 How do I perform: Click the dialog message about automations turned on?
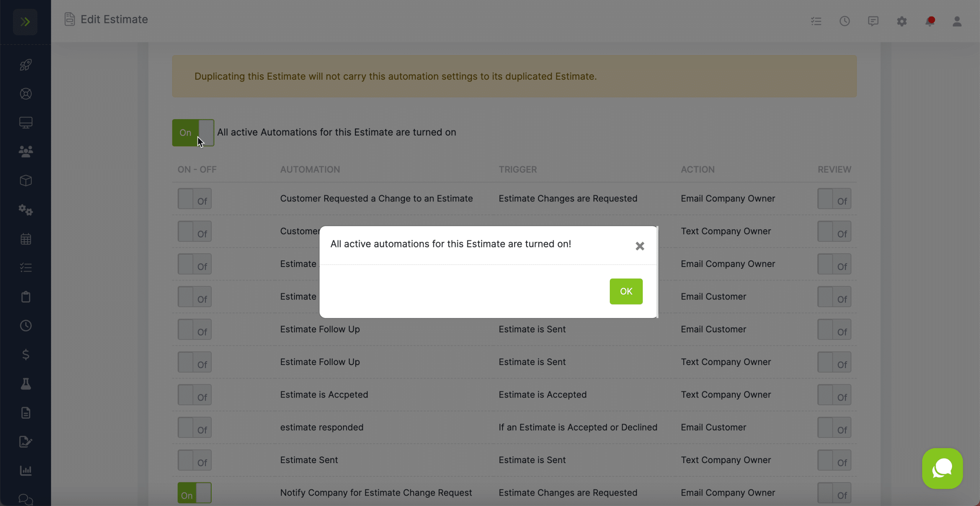pyautogui.click(x=451, y=244)
